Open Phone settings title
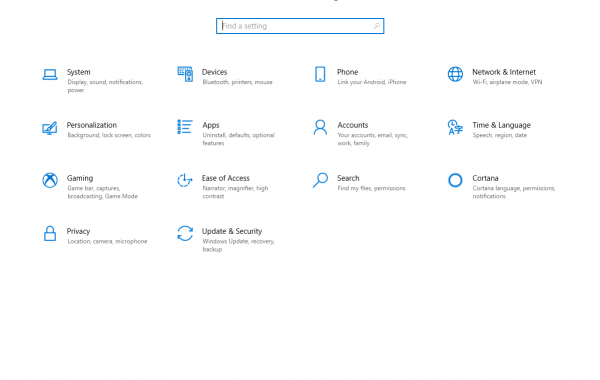Viewport: 600px width, 380px height. [x=347, y=72]
